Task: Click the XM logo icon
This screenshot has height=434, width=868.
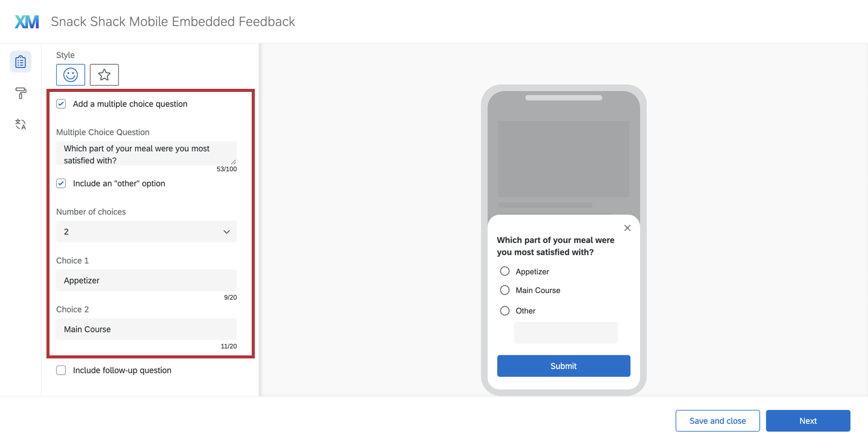Action: tap(27, 21)
